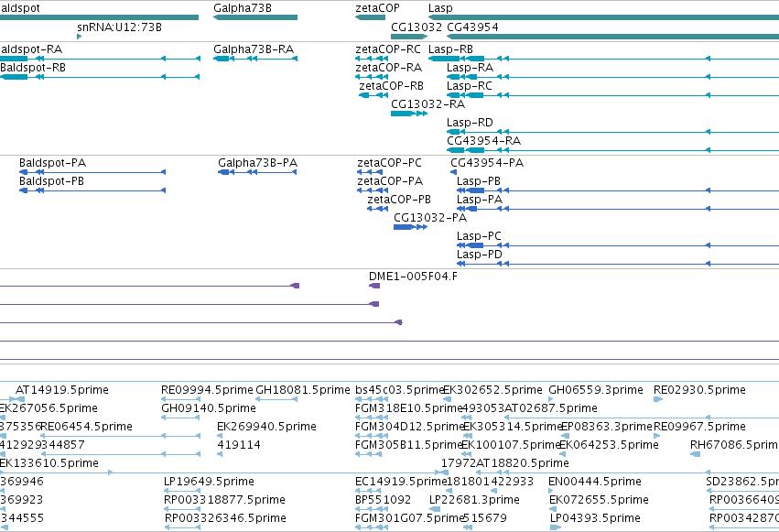This screenshot has width=779, height=532.
Task: Select the CG13032 gene label
Action: click(x=417, y=27)
